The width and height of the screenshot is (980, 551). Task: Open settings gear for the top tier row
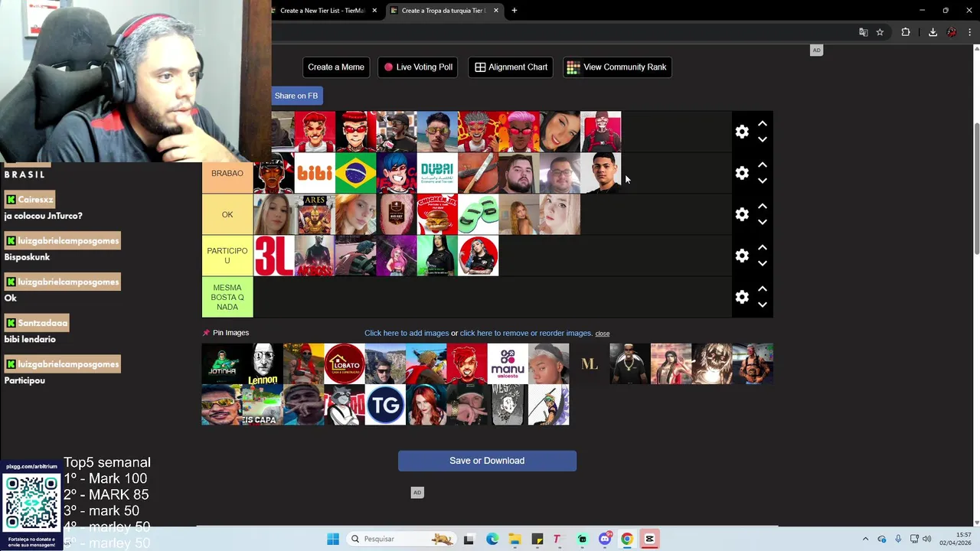click(742, 132)
